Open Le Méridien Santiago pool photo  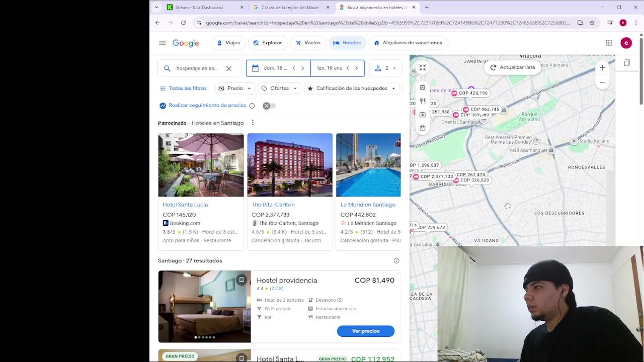[368, 165]
